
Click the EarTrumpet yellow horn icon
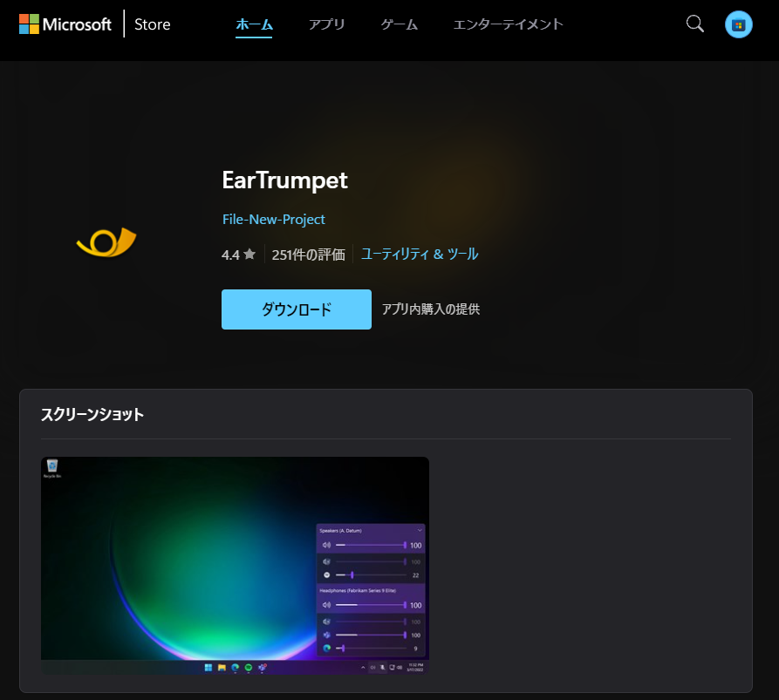[106, 242]
